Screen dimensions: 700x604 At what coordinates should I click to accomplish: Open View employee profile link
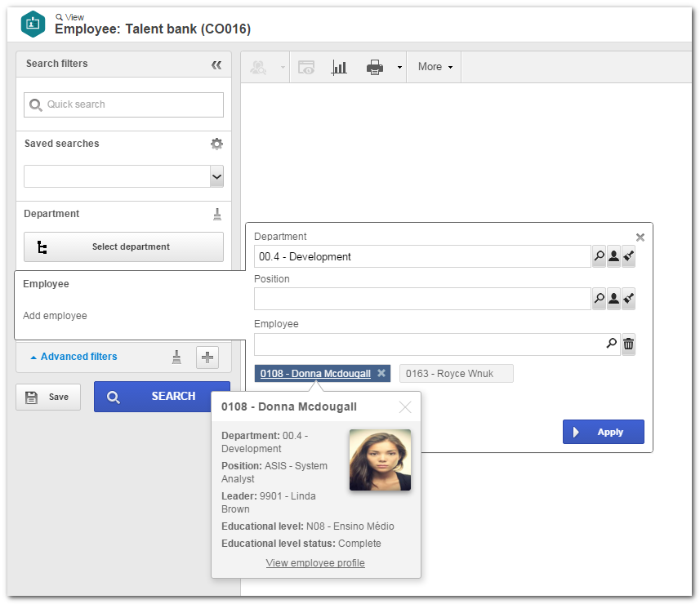coord(315,563)
